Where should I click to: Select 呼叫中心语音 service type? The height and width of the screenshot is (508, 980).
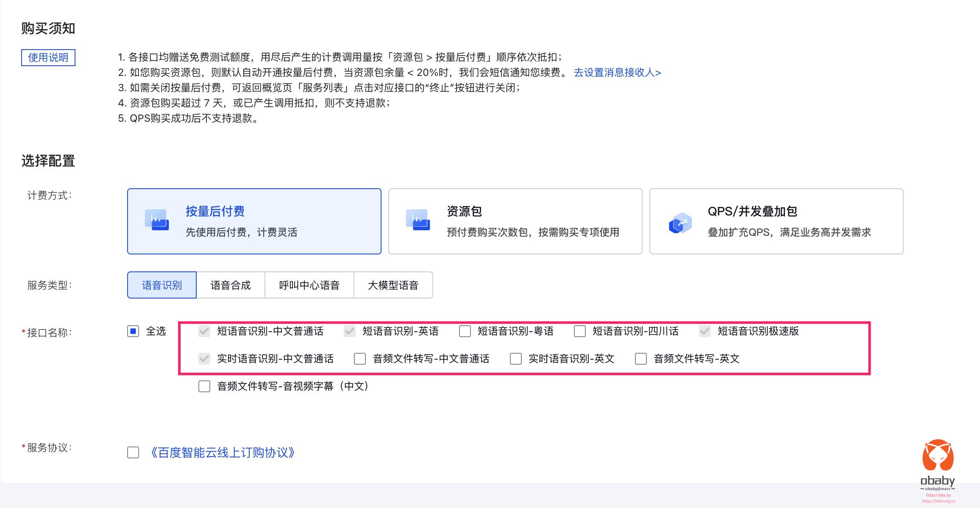coord(309,285)
